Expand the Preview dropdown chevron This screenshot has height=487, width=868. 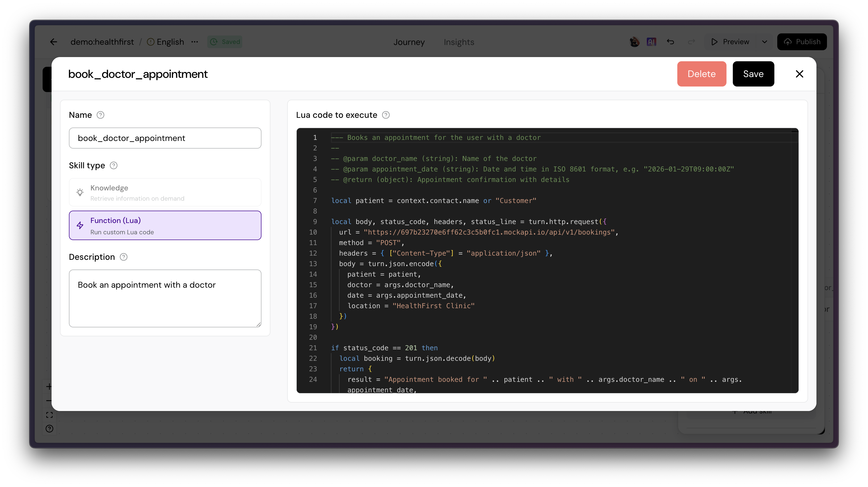click(764, 42)
